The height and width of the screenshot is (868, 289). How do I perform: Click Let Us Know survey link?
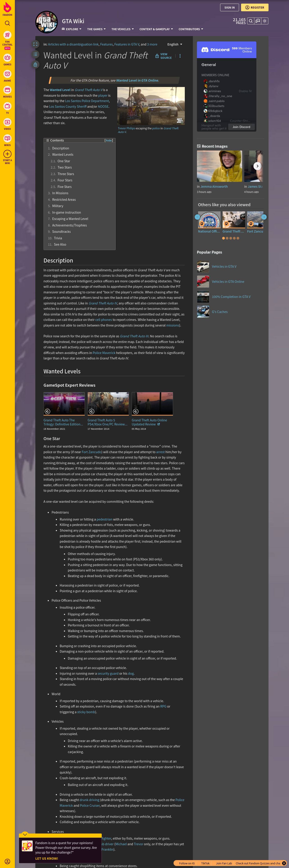point(46,858)
